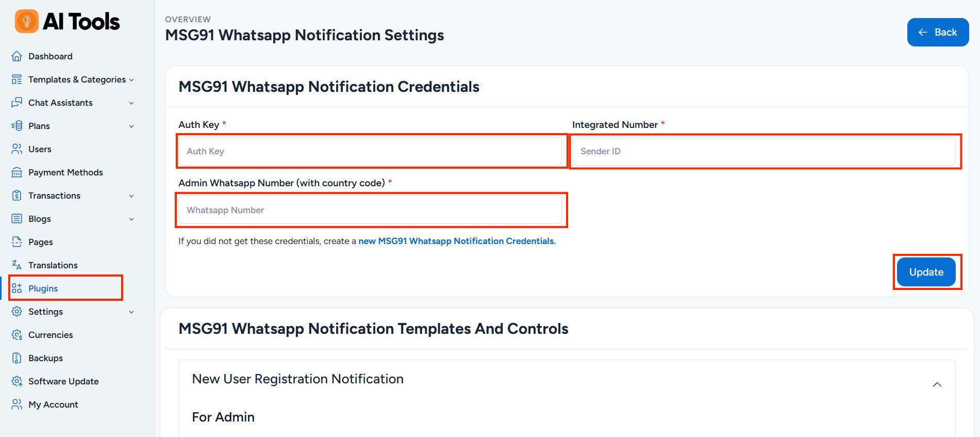Click the Templates & Categories sidebar icon
This screenshot has height=437, width=980.
17,79
